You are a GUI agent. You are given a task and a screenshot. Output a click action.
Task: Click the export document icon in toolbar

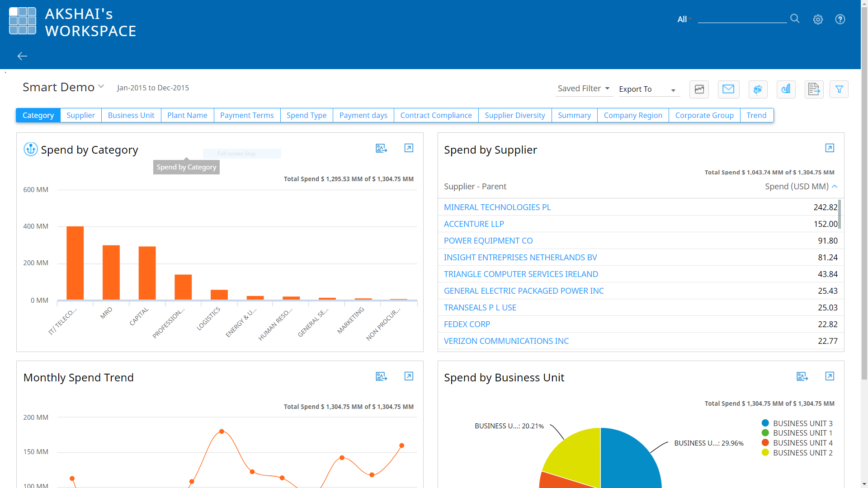point(814,89)
